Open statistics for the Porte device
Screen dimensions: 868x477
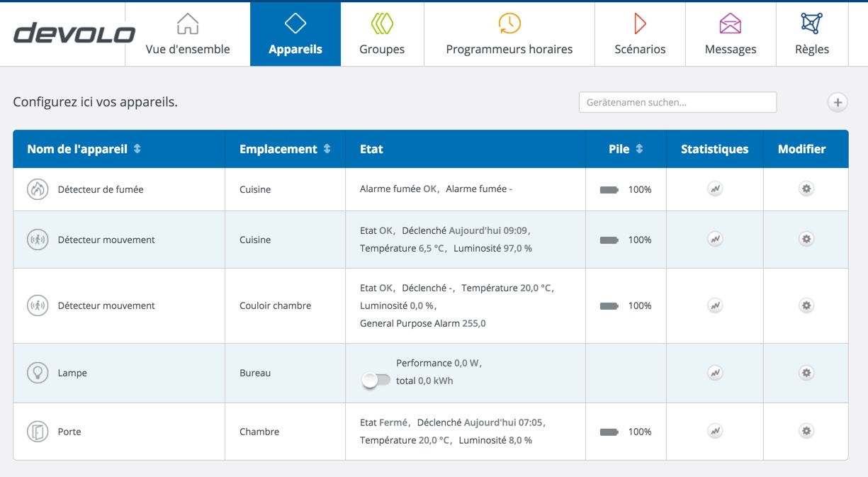click(x=715, y=431)
